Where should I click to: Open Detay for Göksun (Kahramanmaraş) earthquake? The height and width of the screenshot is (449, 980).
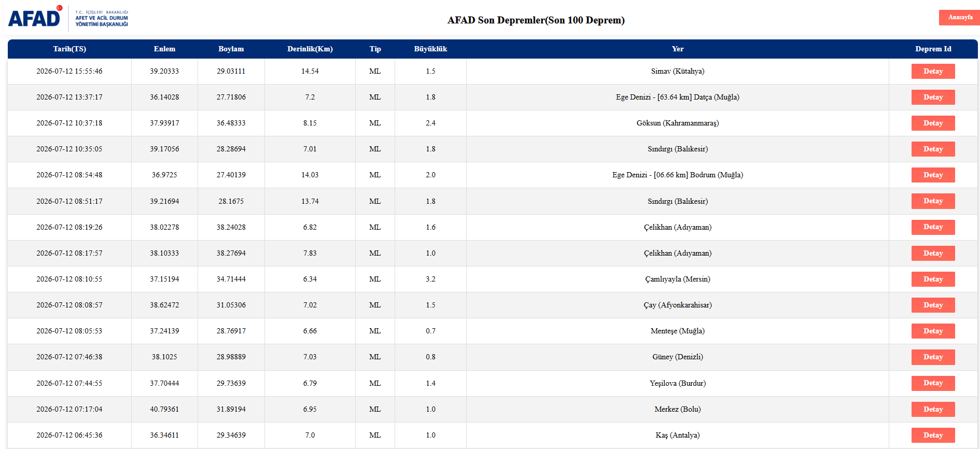coord(933,123)
